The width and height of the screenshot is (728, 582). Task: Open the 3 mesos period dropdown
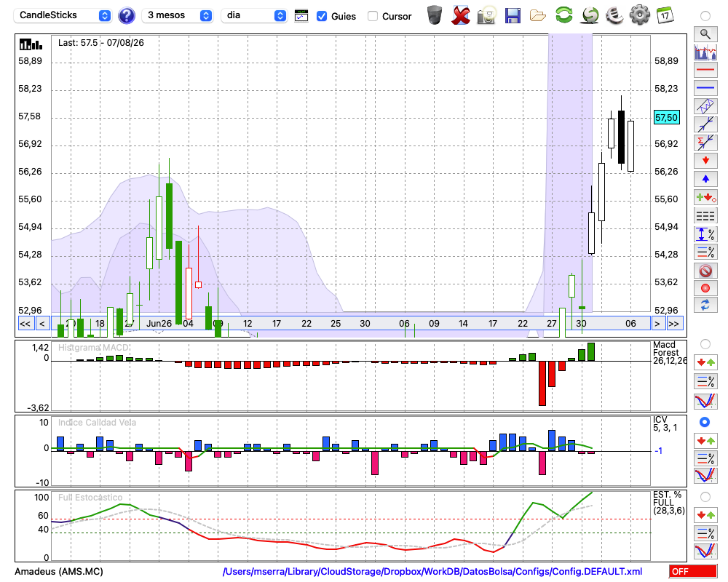point(177,15)
